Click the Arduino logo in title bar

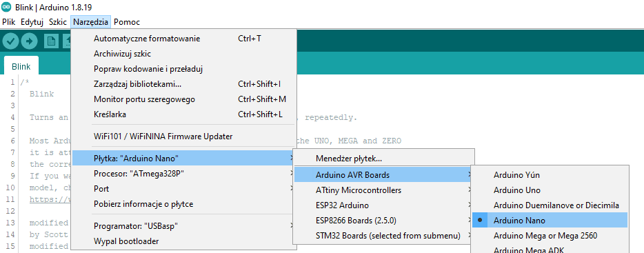click(x=7, y=8)
